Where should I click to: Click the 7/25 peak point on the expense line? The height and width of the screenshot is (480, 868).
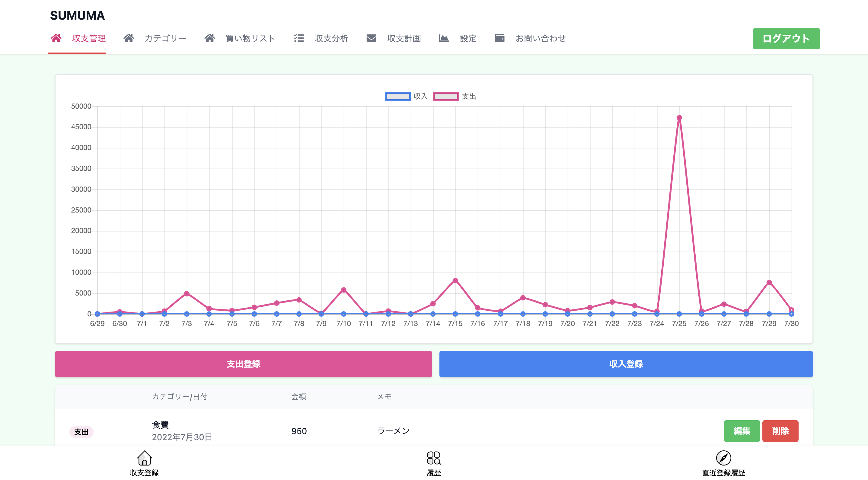pos(679,118)
